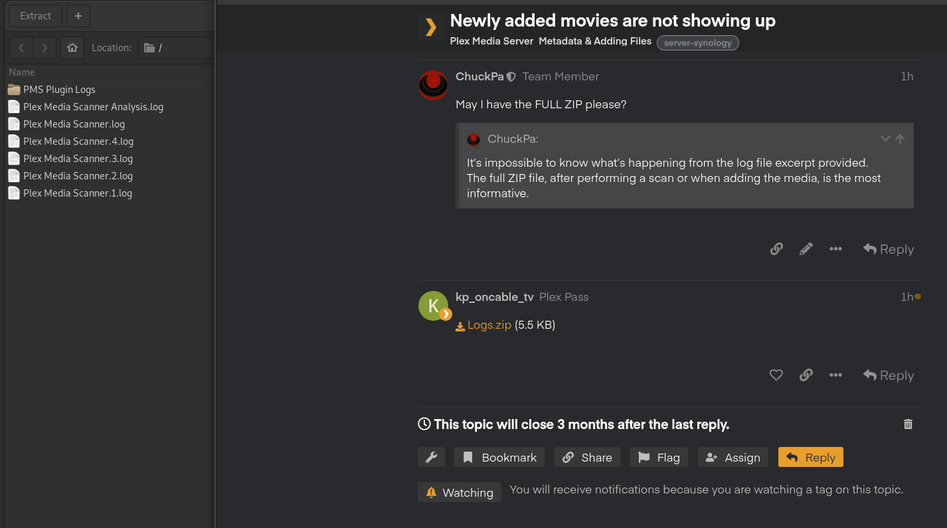Click the Name column header
The image size is (947, 528).
(22, 72)
